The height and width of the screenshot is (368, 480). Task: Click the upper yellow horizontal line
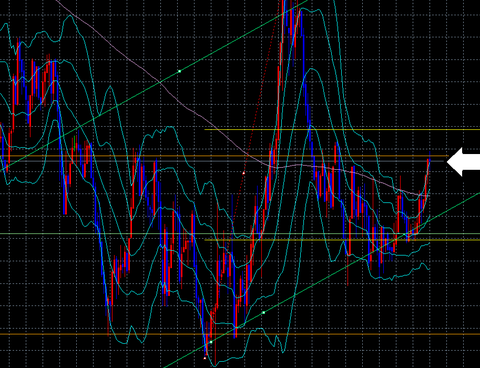point(342,130)
